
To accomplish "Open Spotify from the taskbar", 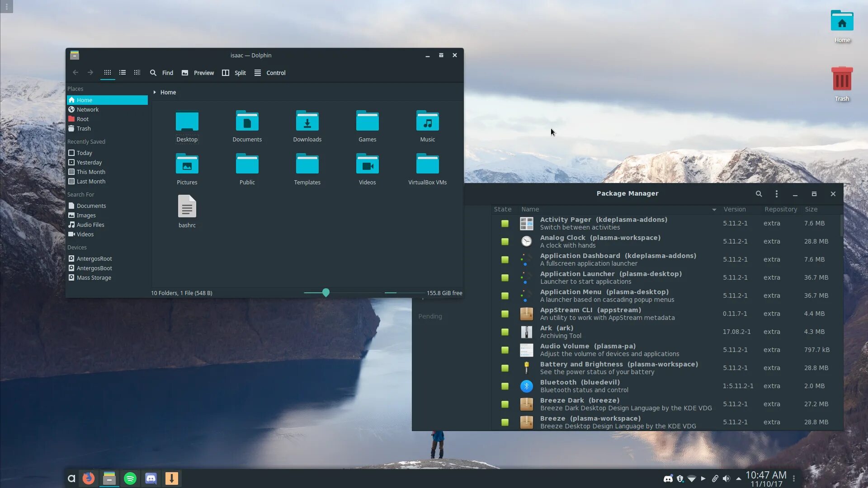I will coord(130,479).
